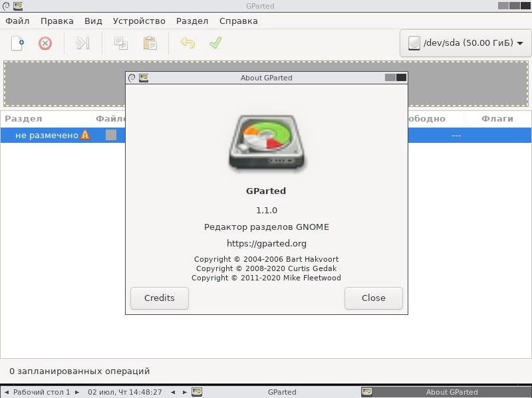Close the About GParted dialog with Close button
The width and height of the screenshot is (532, 398).
[374, 298]
